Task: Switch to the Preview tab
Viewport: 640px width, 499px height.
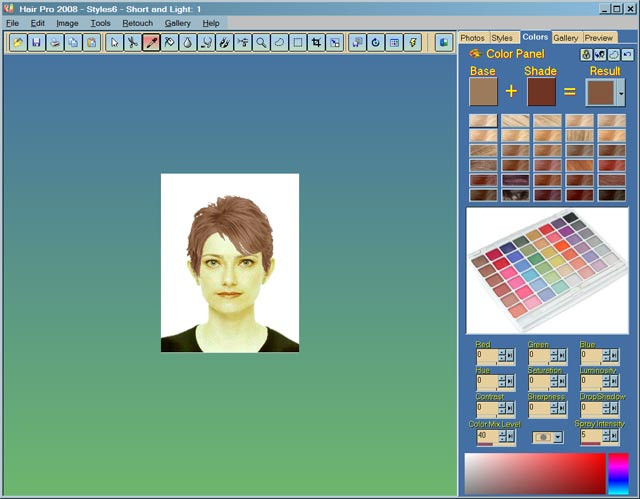Action: point(599,37)
